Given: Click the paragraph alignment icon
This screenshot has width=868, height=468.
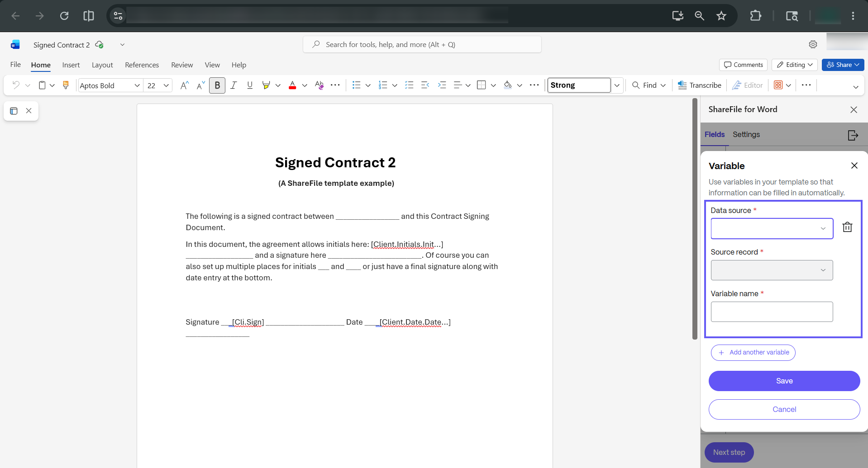Looking at the screenshot, I should [x=458, y=85].
